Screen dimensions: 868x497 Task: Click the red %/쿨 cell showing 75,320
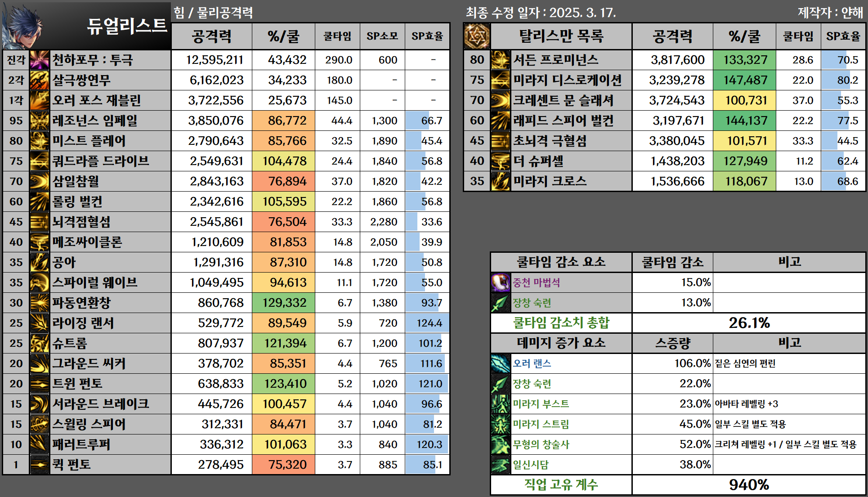[x=284, y=465]
